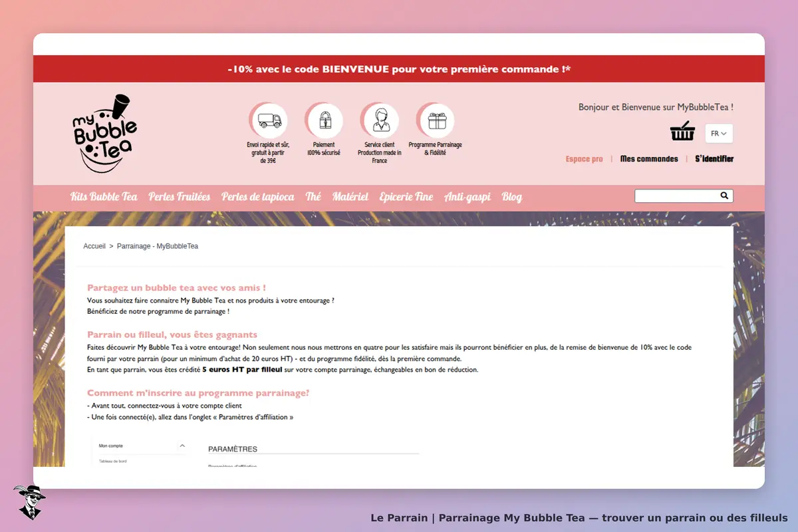Click heading 'Parrain ou filleul, vous êtes gagnants'
798x532 pixels.
(172, 334)
